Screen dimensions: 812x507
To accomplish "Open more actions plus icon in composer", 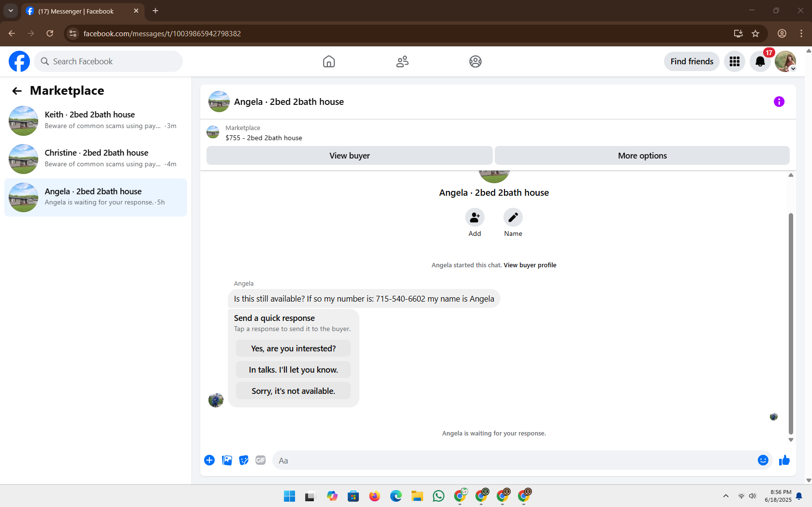I will pyautogui.click(x=209, y=460).
